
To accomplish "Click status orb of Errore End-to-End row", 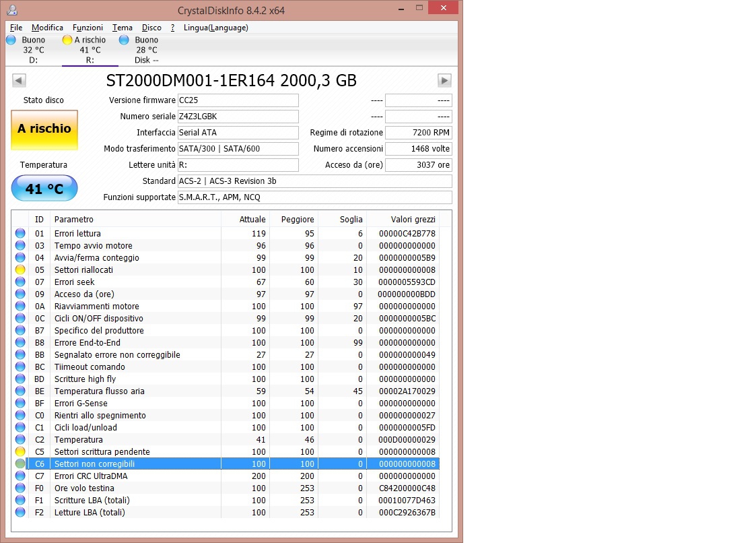I will (x=20, y=343).
